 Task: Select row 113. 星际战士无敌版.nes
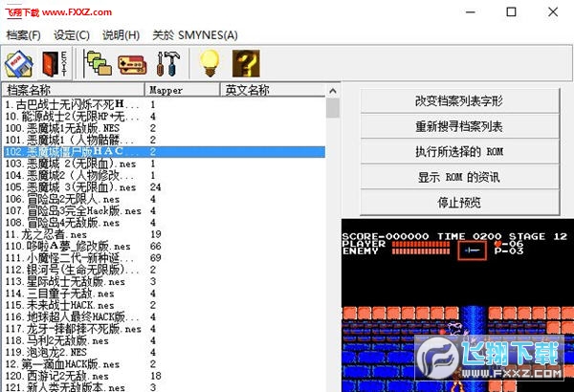pyautogui.click(x=164, y=281)
